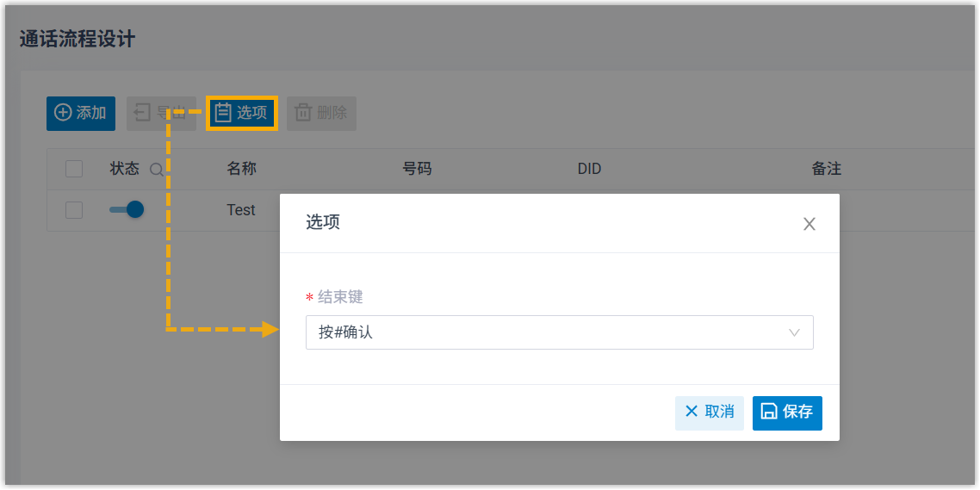The image size is (980, 490).
Task: Toggle the status switch for Test
Action: [x=126, y=209]
